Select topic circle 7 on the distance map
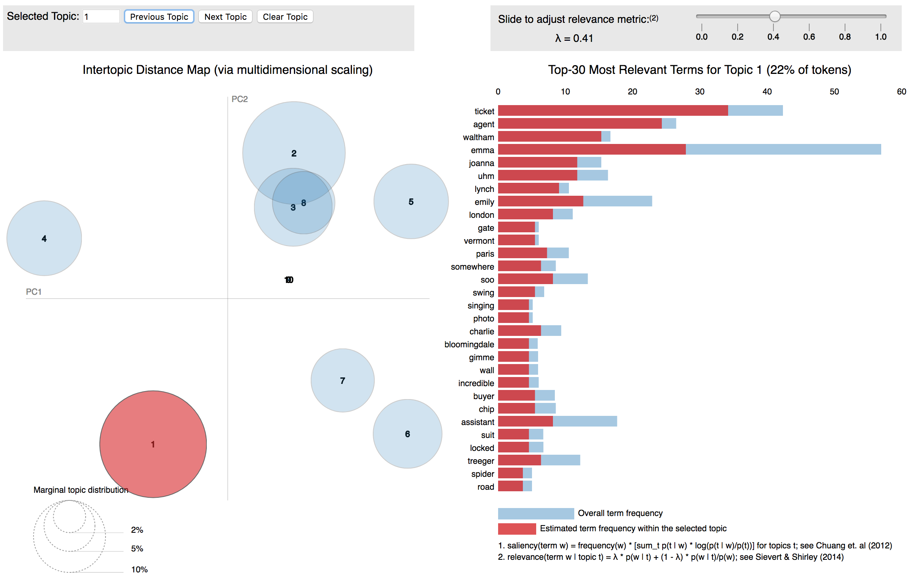The width and height of the screenshot is (917, 588). point(342,381)
